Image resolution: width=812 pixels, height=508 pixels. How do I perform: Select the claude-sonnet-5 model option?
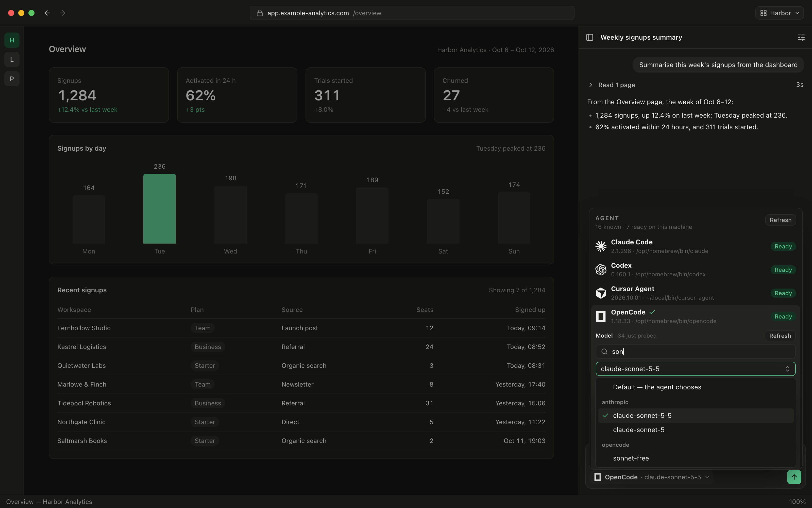coord(695,430)
